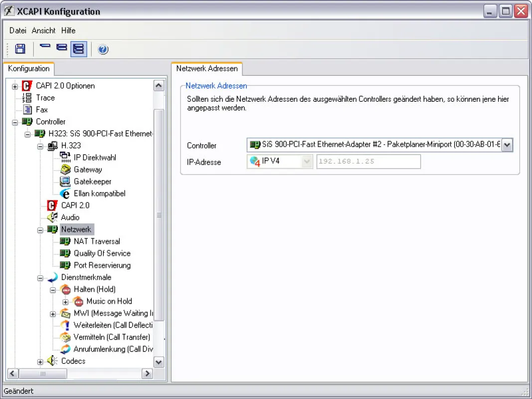Open the Ansicht menu
The height and width of the screenshot is (399, 532).
pos(43,30)
